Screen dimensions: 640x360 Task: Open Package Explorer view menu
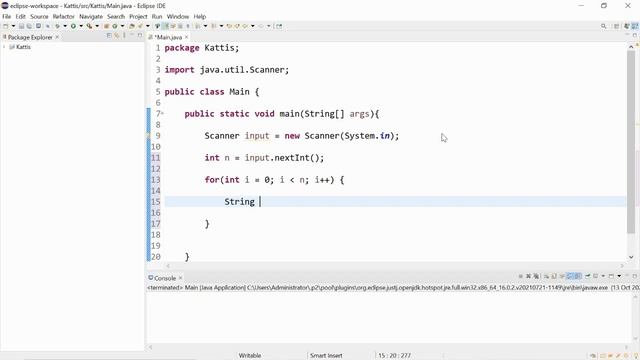click(124, 36)
